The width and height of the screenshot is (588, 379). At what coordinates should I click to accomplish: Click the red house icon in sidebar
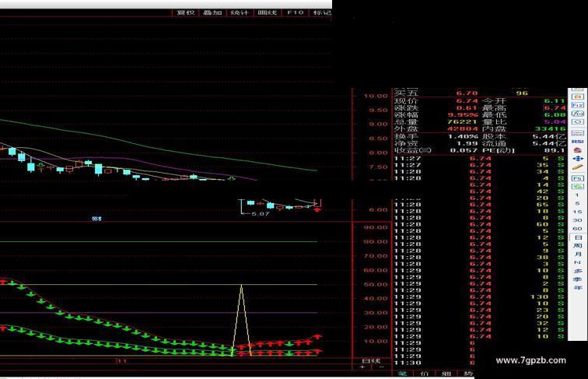(577, 150)
